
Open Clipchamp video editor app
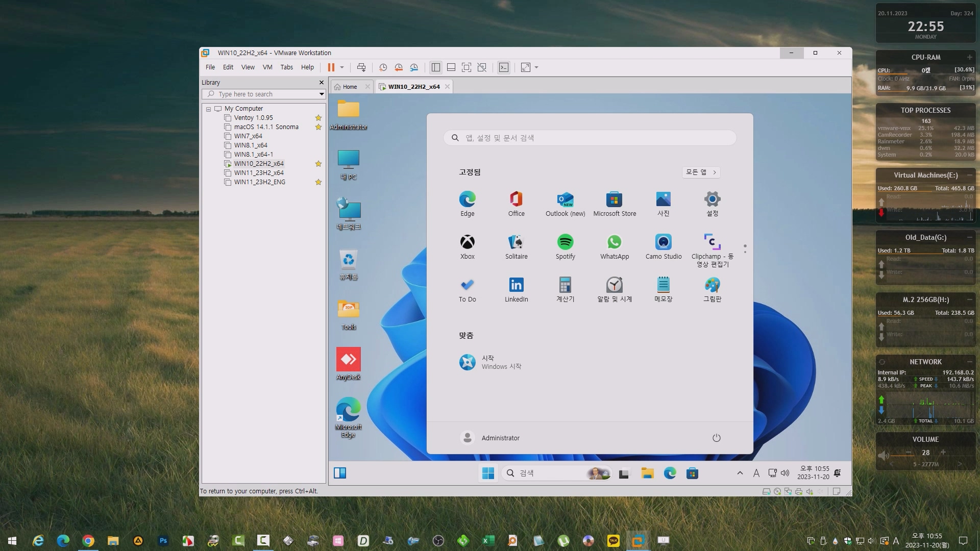pyautogui.click(x=713, y=250)
